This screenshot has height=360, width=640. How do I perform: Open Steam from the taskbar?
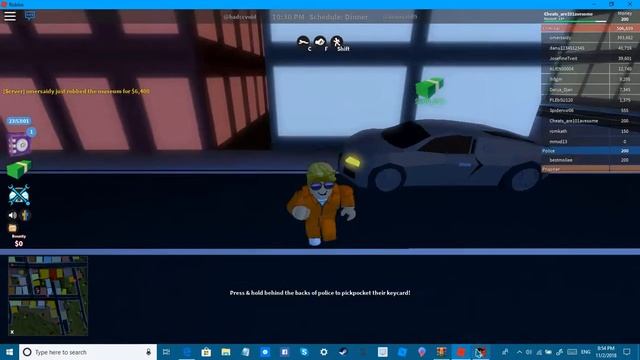click(343, 352)
